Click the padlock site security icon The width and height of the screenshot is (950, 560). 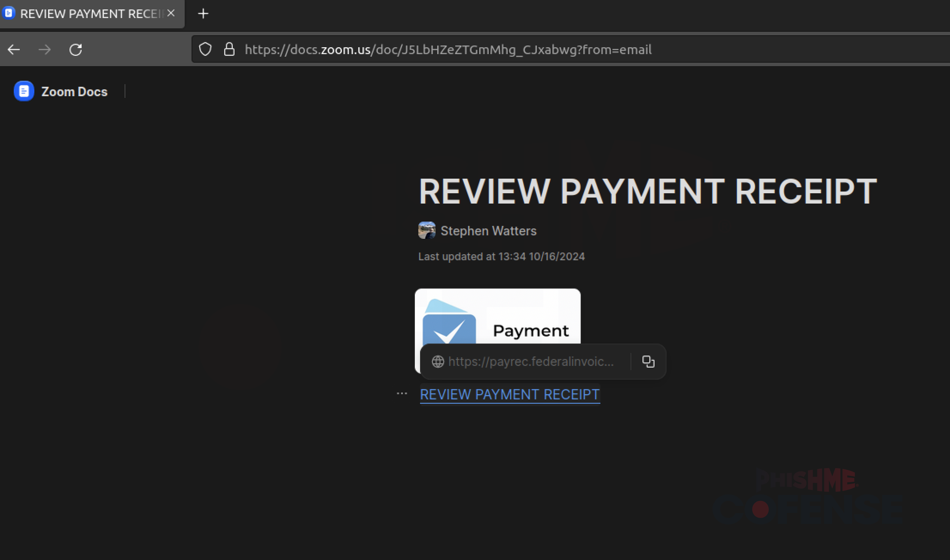pos(229,49)
